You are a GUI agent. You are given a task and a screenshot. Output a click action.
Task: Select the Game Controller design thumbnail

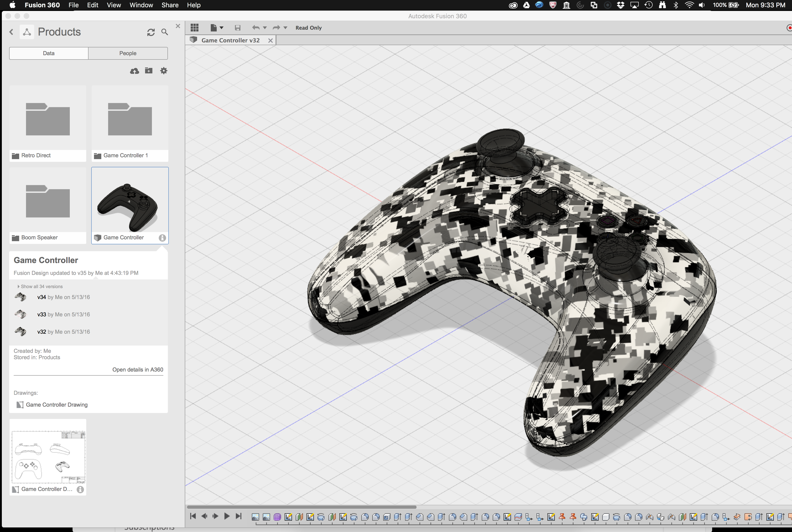pyautogui.click(x=130, y=205)
